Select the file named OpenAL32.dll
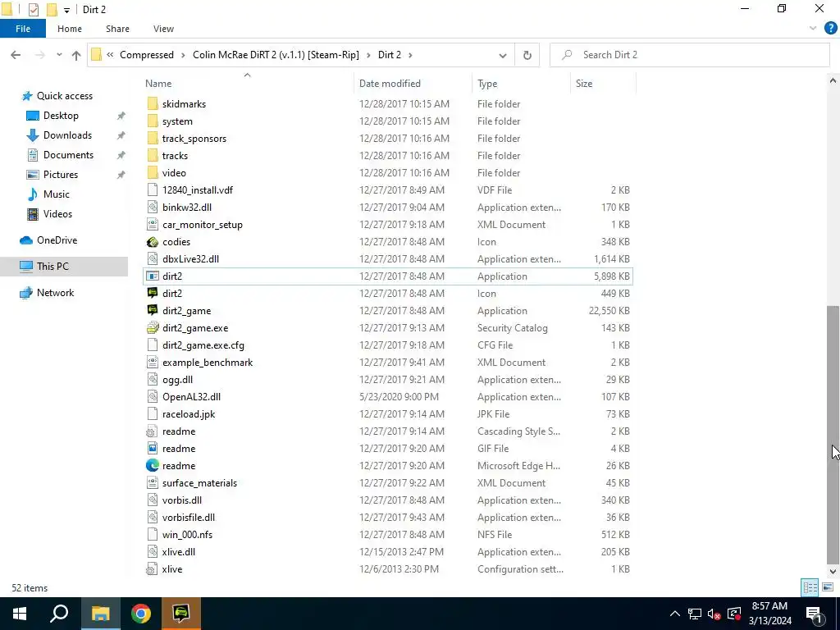 pyautogui.click(x=191, y=398)
